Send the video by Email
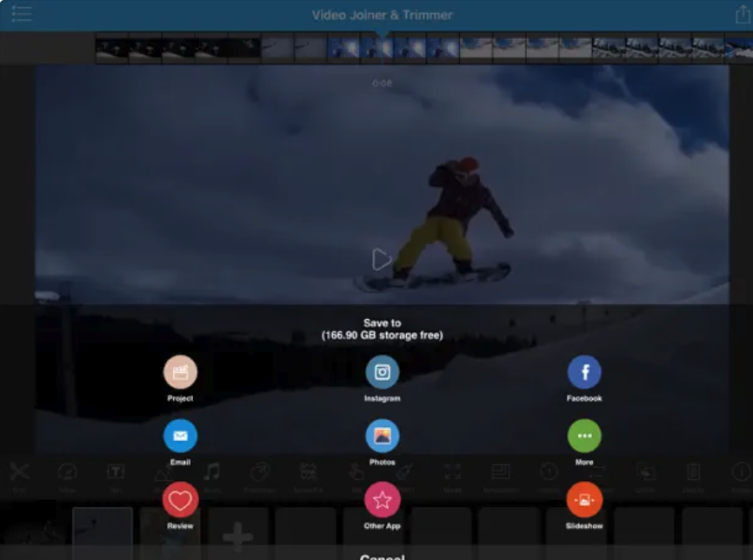Viewport: 753px width, 560px height. (x=180, y=436)
